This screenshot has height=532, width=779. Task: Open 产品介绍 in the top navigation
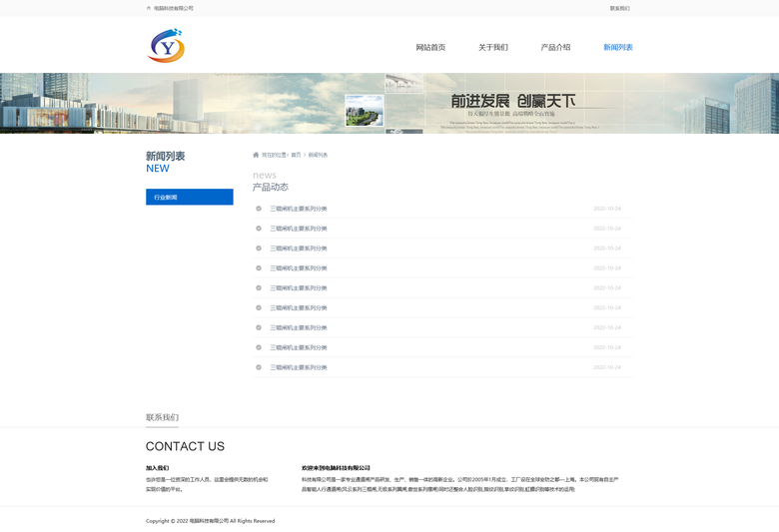click(x=555, y=47)
